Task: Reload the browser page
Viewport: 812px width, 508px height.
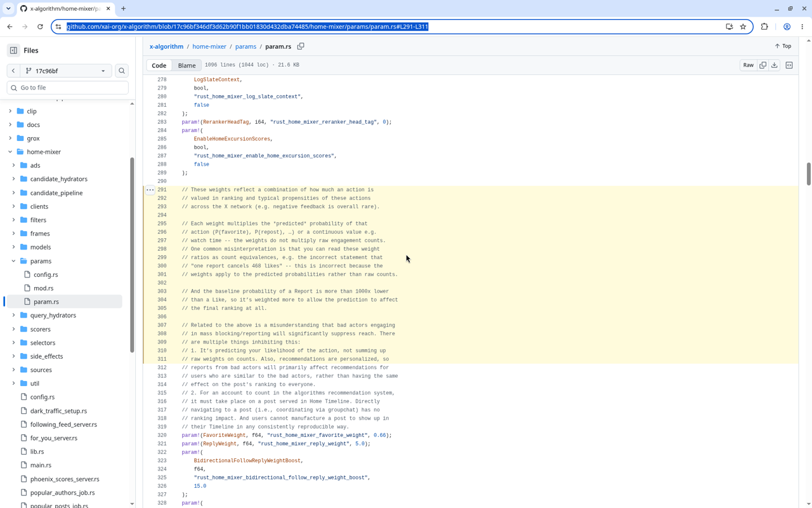Action: [40, 27]
